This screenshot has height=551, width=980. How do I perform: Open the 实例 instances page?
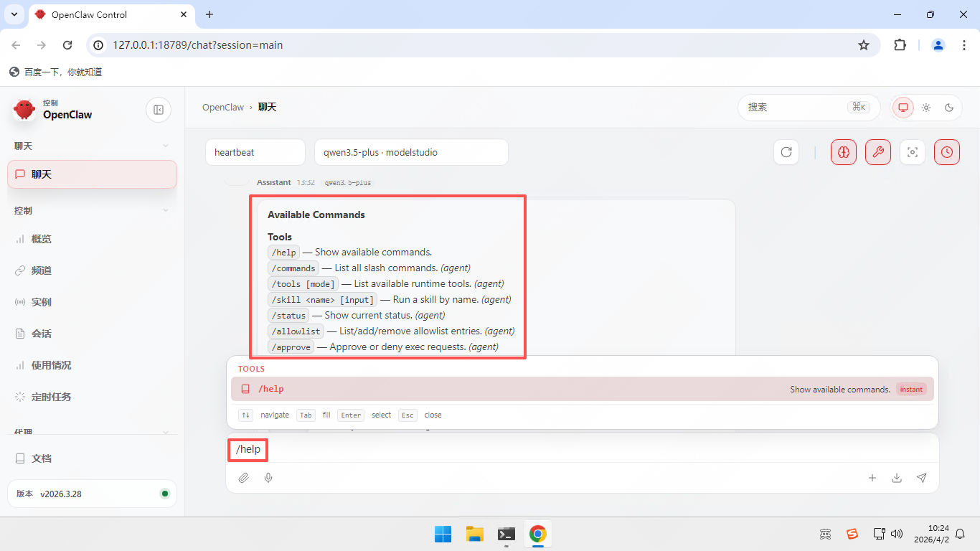coord(92,302)
